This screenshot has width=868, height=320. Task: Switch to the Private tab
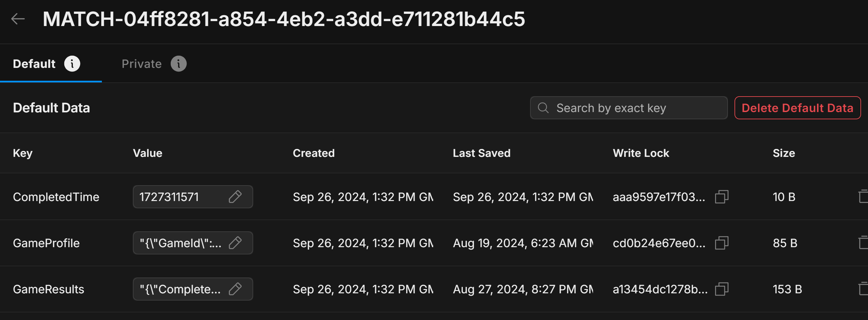[141, 63]
